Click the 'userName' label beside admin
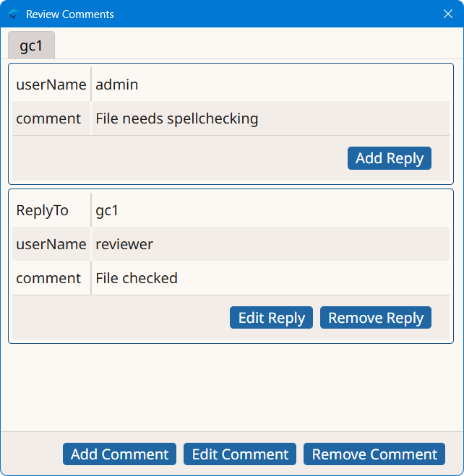Screen dimensions: 464x476 [51, 85]
